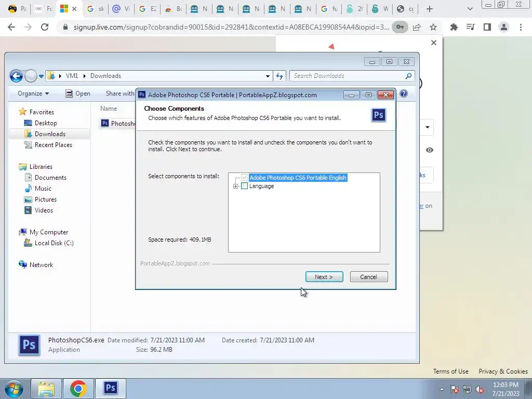This screenshot has height=399, width=532.
Task: Bookmark this page with the star icon
Action: coord(433,27)
